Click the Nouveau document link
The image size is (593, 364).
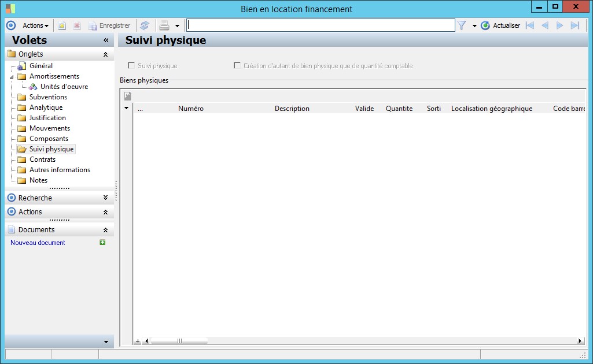(x=38, y=243)
